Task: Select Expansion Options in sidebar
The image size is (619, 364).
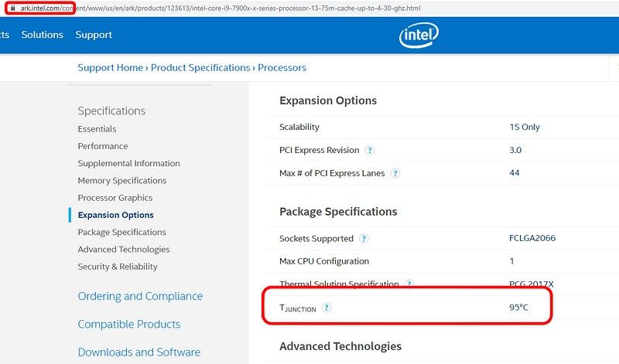Action: point(115,215)
